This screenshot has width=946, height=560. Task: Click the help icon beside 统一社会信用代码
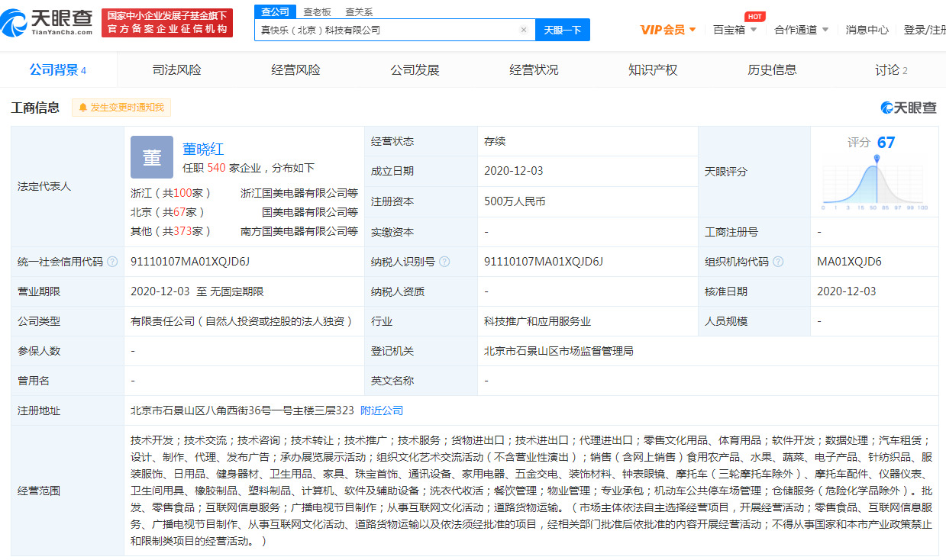pos(113,262)
